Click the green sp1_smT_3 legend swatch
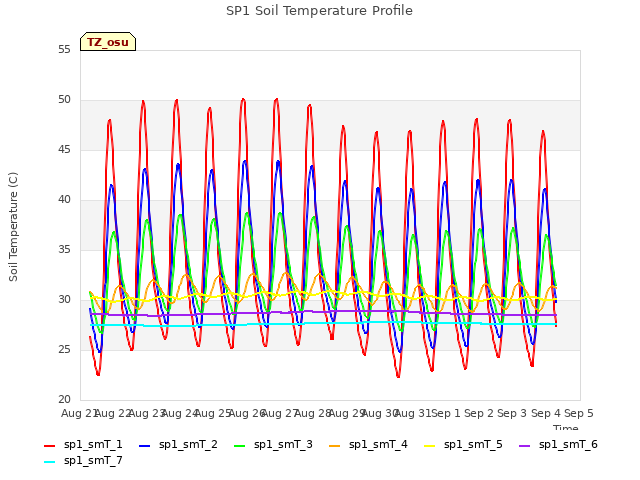The image size is (640, 480). coord(240,446)
